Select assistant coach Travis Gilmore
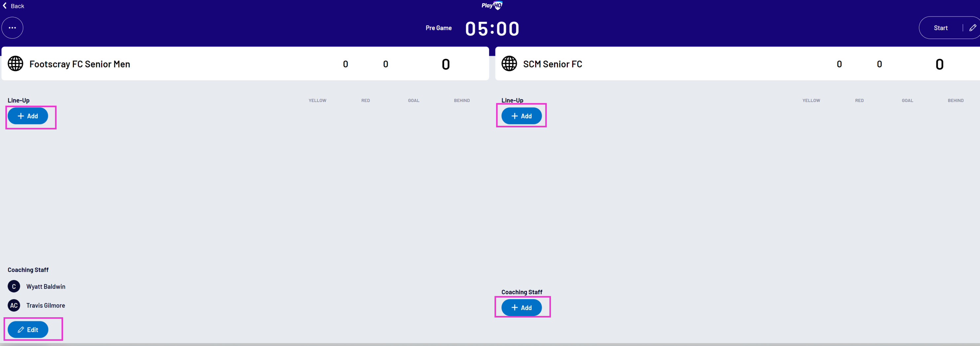The image size is (980, 346). coord(46,305)
